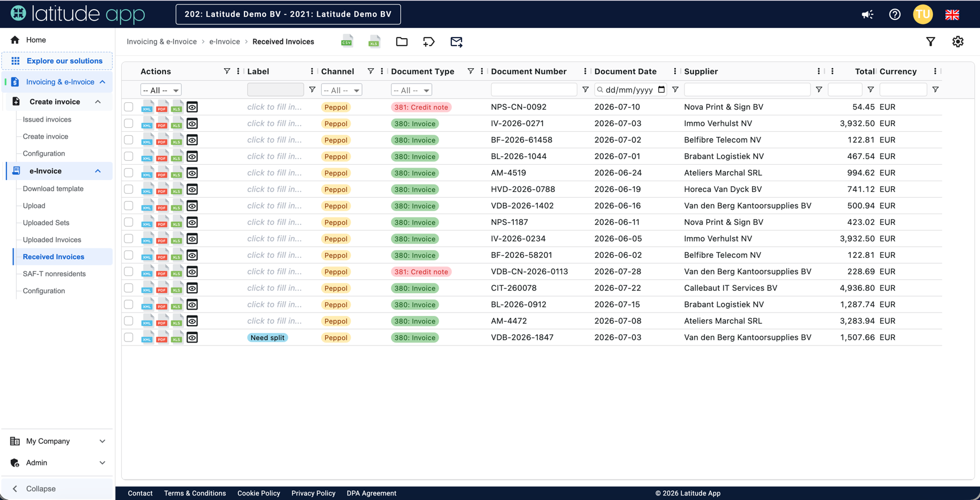Click the Supplier filter input field
This screenshot has height=500, width=980.
747,90
